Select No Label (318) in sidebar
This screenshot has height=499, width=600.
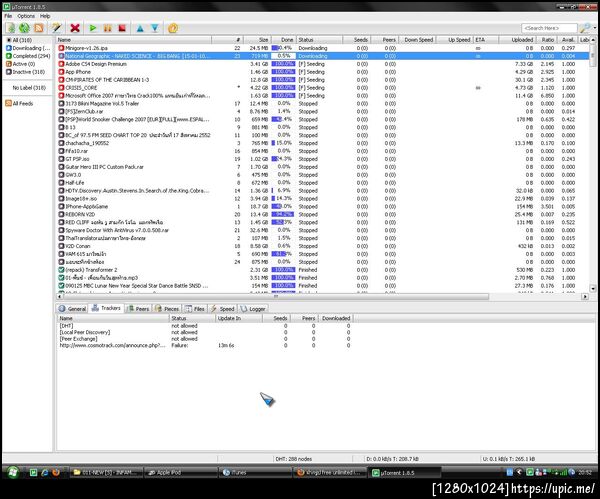[x=29, y=88]
